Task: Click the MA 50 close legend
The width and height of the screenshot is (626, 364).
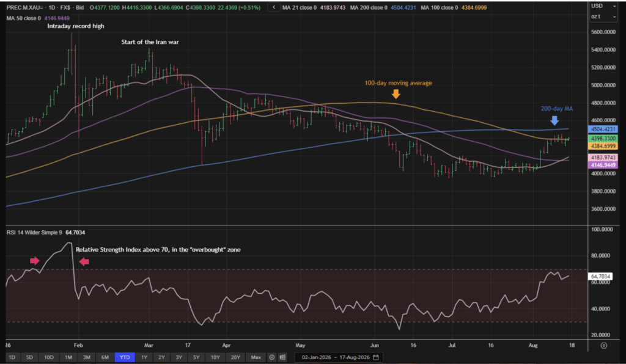Action: [x=38, y=18]
